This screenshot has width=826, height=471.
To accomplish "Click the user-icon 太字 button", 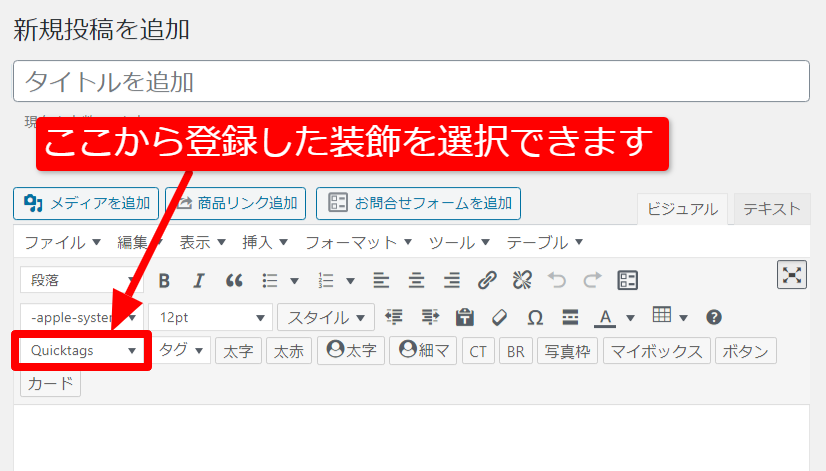I will [351, 351].
